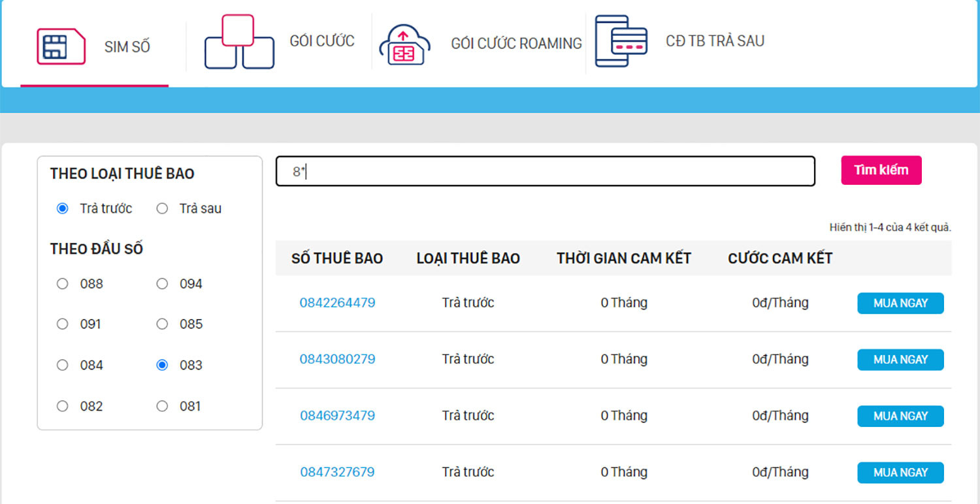Image resolution: width=980 pixels, height=504 pixels.
Task: Choose the 083 prefix radio button
Action: [162, 365]
